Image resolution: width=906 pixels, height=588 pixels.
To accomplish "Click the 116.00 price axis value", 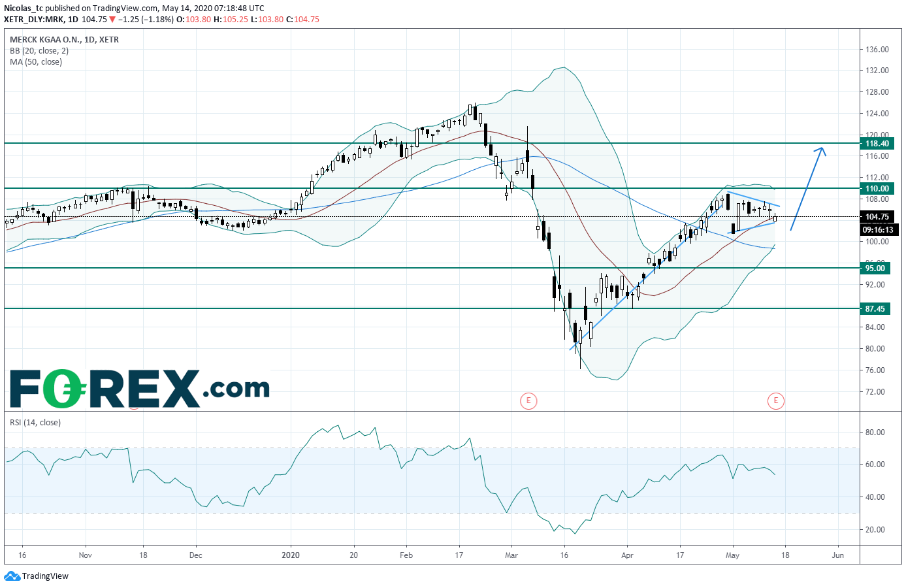I will [877, 155].
